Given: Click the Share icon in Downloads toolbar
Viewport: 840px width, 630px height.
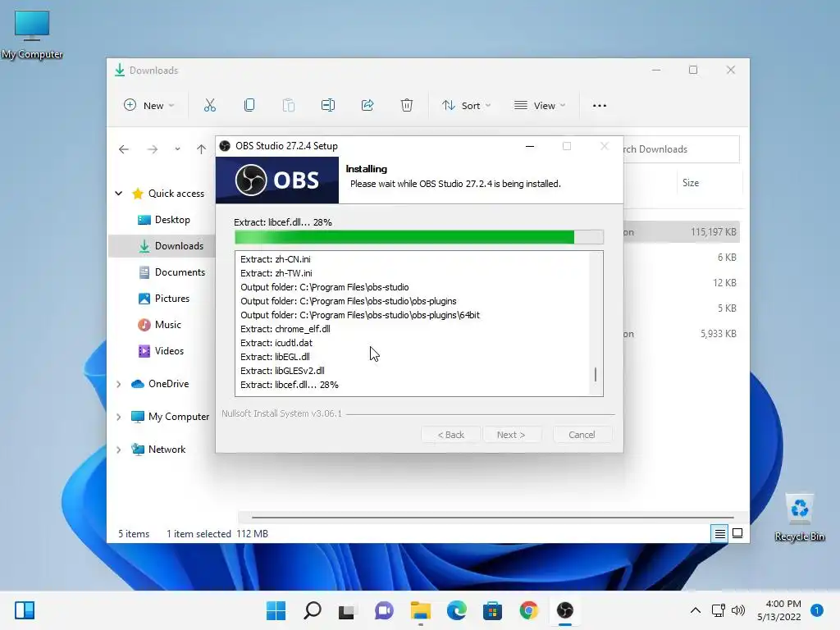Looking at the screenshot, I should (367, 105).
